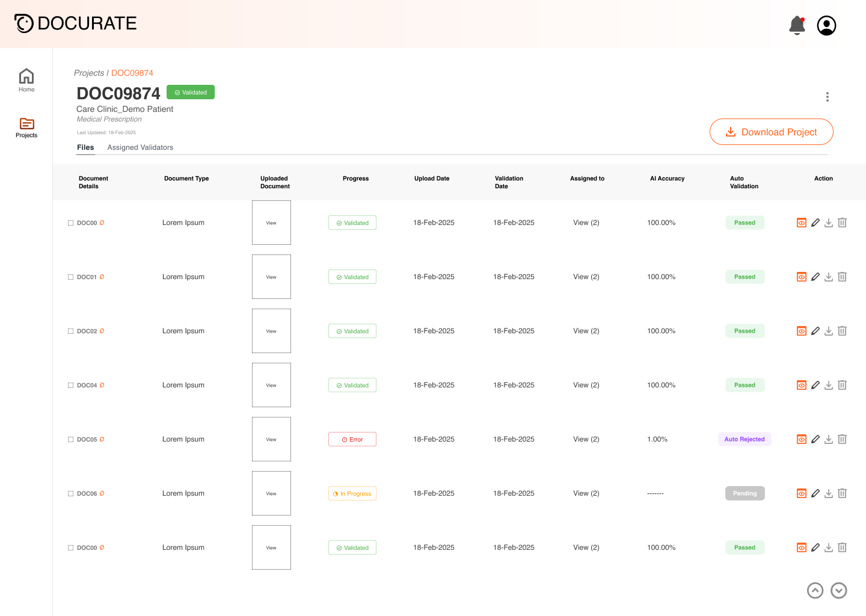Go to Home in sidebar
866x616 pixels.
pyautogui.click(x=26, y=80)
